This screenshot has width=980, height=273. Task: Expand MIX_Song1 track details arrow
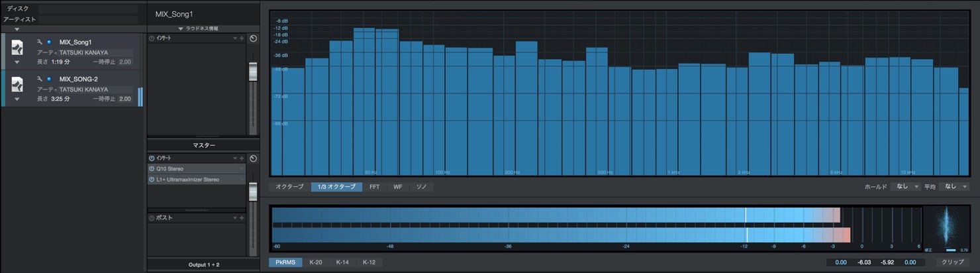point(18,62)
